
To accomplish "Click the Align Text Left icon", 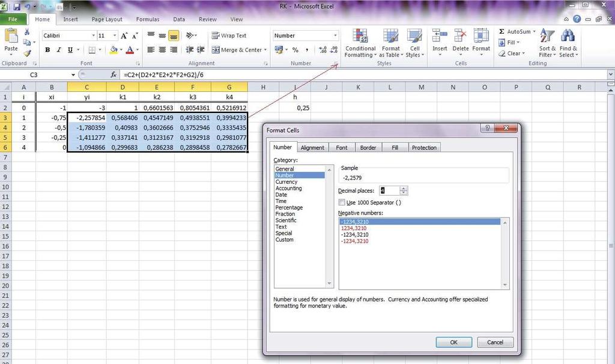I will tap(151, 50).
